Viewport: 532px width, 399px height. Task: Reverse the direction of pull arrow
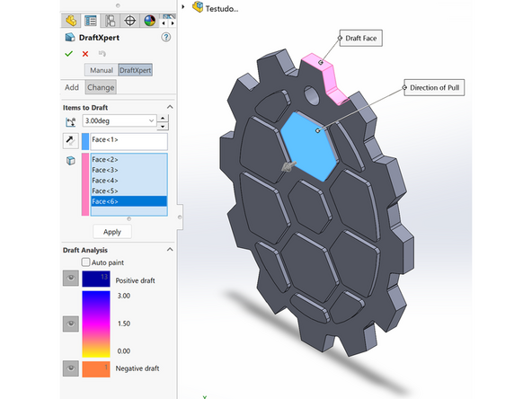point(71,140)
